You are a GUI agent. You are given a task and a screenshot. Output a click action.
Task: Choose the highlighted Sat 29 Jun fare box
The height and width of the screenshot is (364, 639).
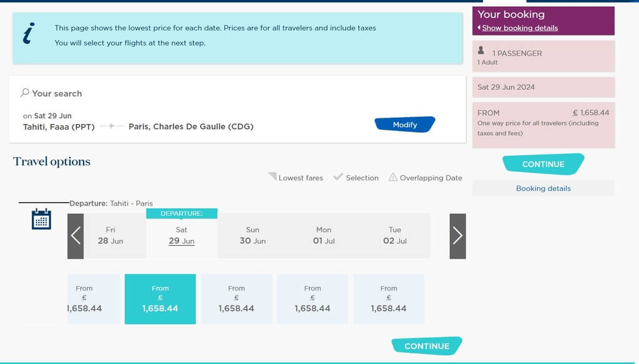tap(160, 299)
